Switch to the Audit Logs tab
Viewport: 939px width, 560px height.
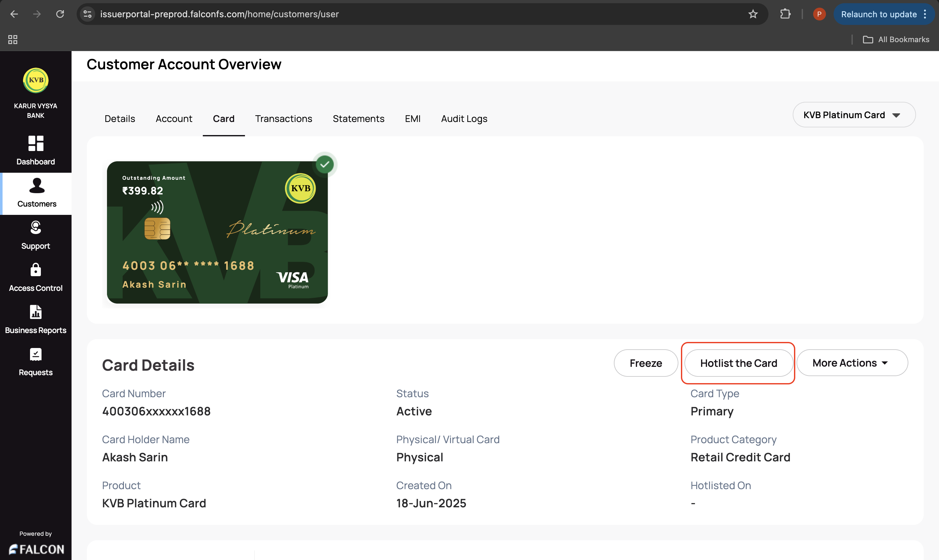(464, 119)
